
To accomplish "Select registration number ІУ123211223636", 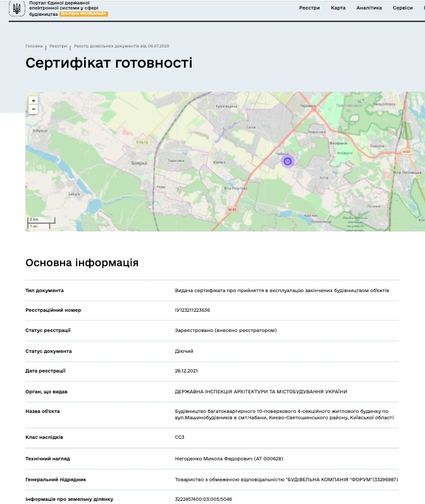I will [192, 310].
